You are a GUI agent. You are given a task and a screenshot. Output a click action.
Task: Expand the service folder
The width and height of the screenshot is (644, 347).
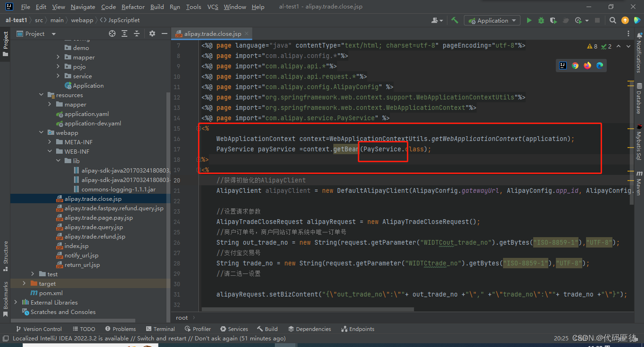click(x=58, y=76)
